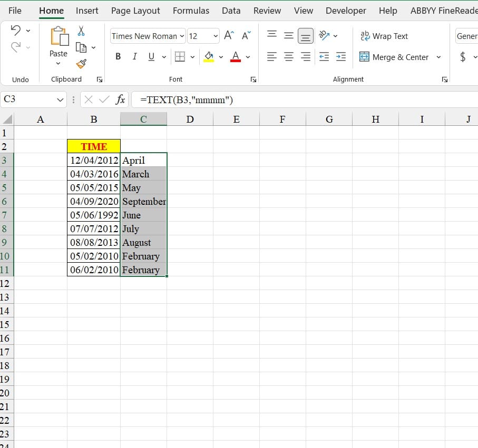Screen dimensions: 478x448
Task: Click the Undo arrow icon
Action: [x=16, y=31]
